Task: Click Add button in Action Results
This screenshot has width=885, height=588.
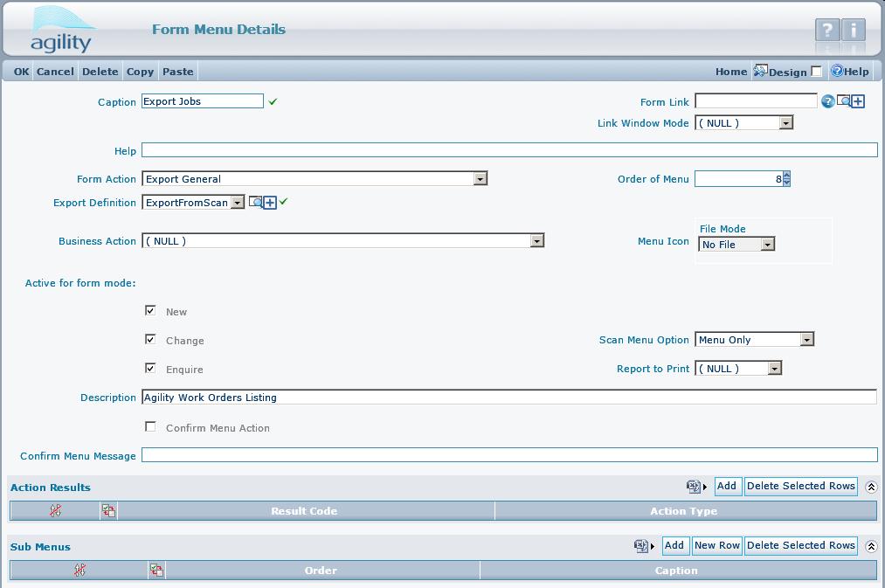Action: tap(726, 486)
